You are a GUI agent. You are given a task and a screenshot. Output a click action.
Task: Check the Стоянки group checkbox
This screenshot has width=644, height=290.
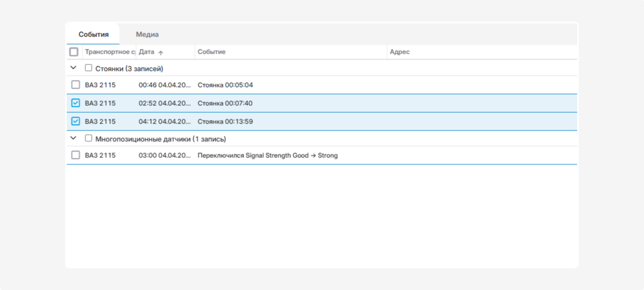pos(89,68)
